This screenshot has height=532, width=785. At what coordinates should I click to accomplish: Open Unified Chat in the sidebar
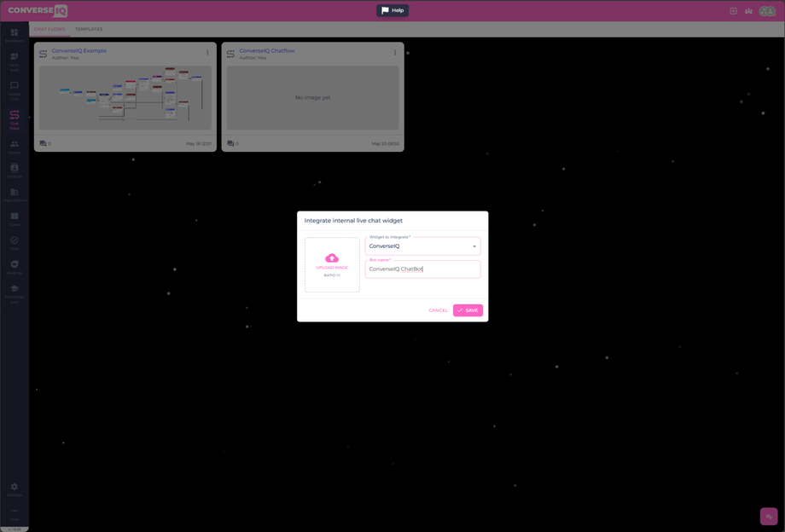coord(14,90)
